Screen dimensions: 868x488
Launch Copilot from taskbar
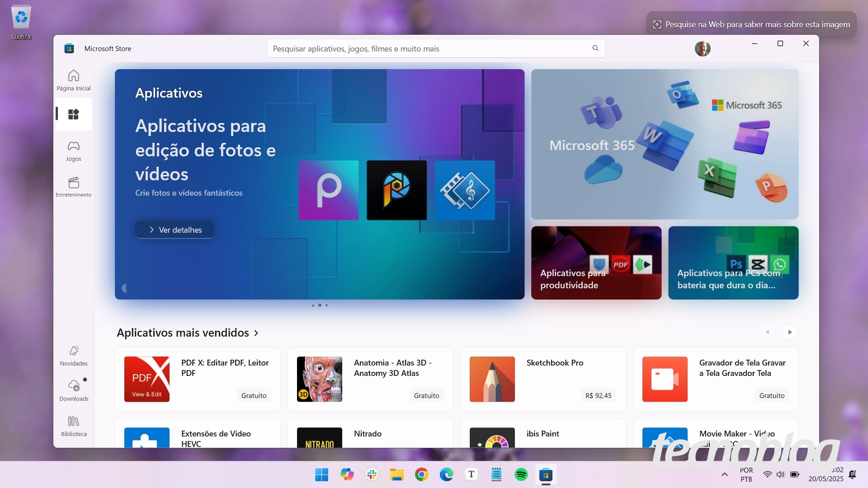347,474
